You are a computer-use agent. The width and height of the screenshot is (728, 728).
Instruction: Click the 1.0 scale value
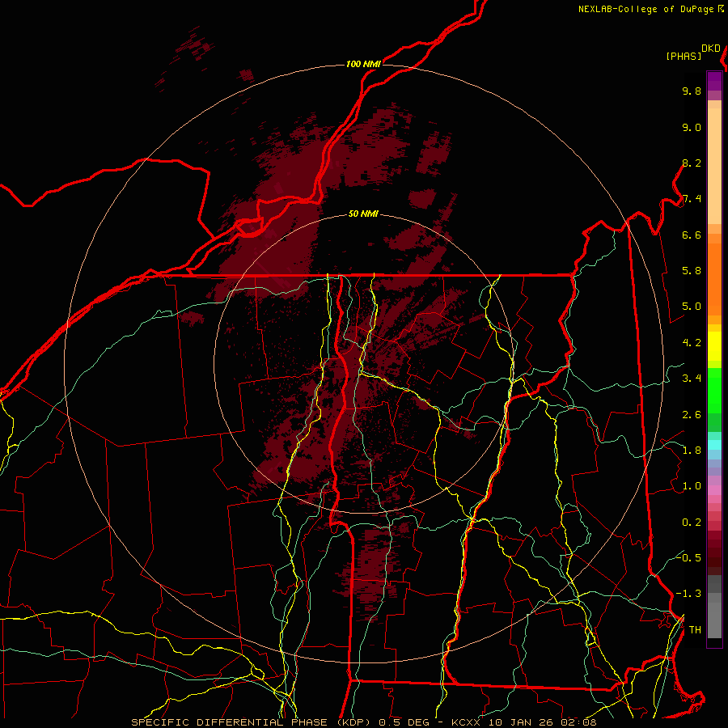[x=692, y=487]
